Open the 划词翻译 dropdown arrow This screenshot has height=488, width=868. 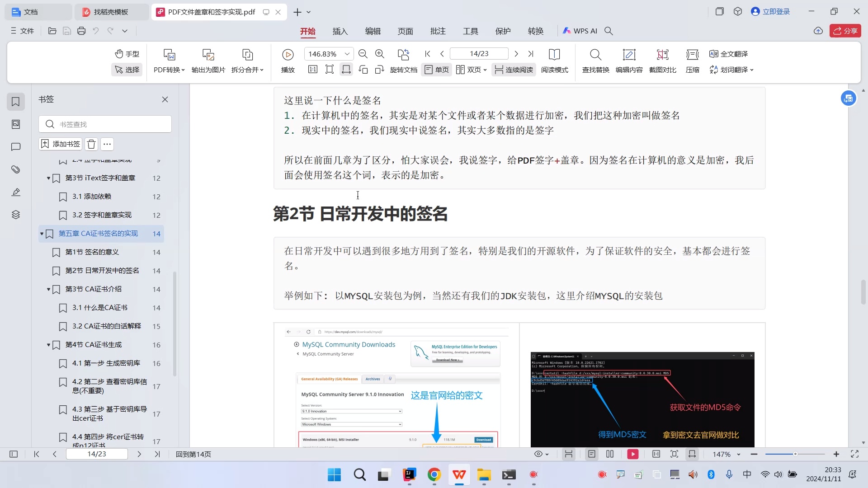coord(752,70)
